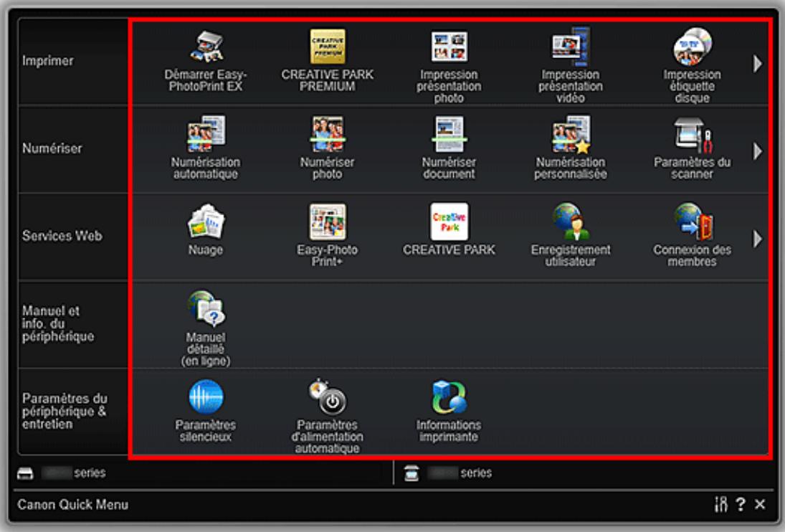The width and height of the screenshot is (785, 532).
Task: Select Paramètres du périphérique & entretien category
Action: [73, 412]
